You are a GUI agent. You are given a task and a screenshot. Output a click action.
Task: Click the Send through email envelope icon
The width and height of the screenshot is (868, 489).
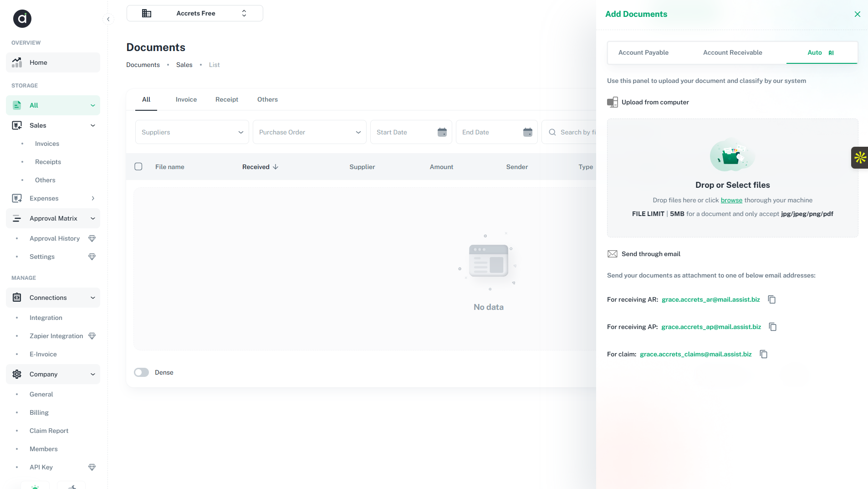click(x=613, y=254)
